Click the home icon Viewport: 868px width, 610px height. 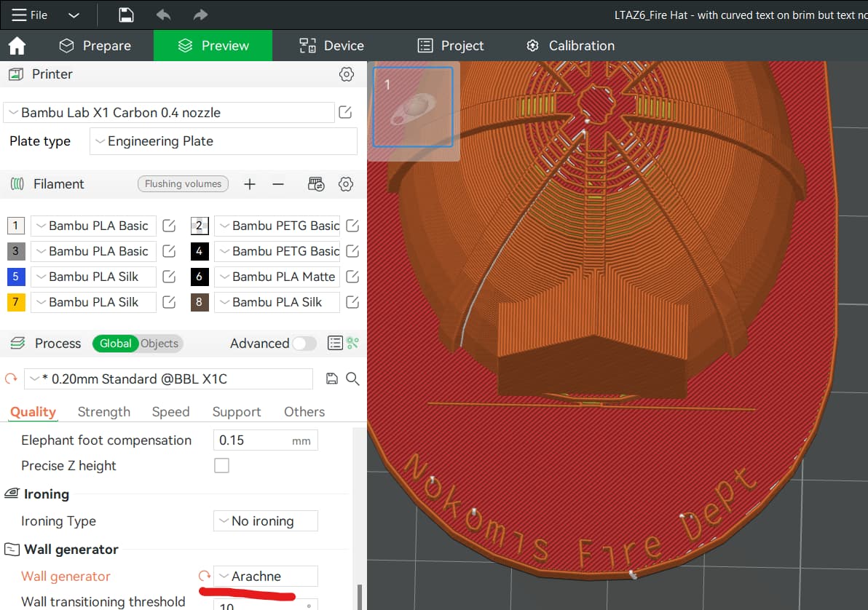(17, 45)
